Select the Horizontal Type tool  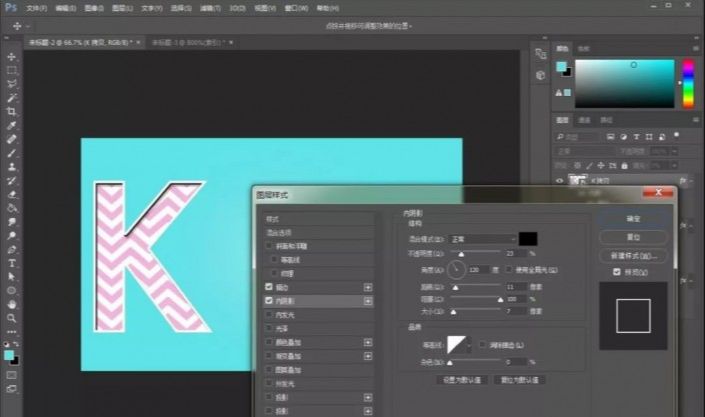point(12,263)
